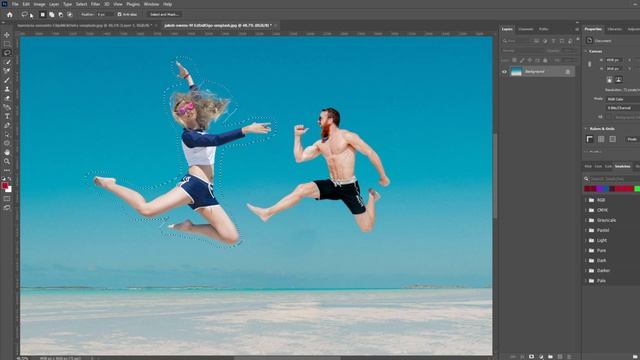Click the Home icon in options bar
640x360 pixels.
(9, 15)
